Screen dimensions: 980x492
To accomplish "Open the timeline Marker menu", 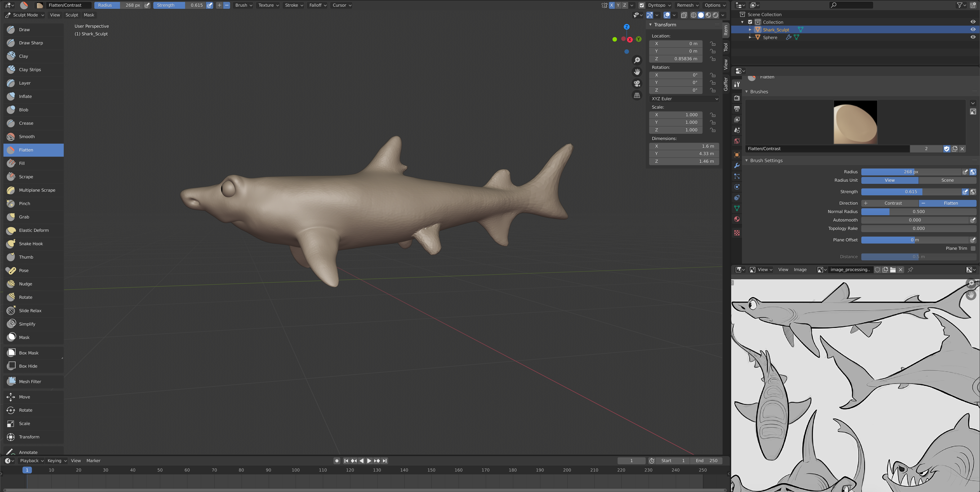I will point(93,461).
